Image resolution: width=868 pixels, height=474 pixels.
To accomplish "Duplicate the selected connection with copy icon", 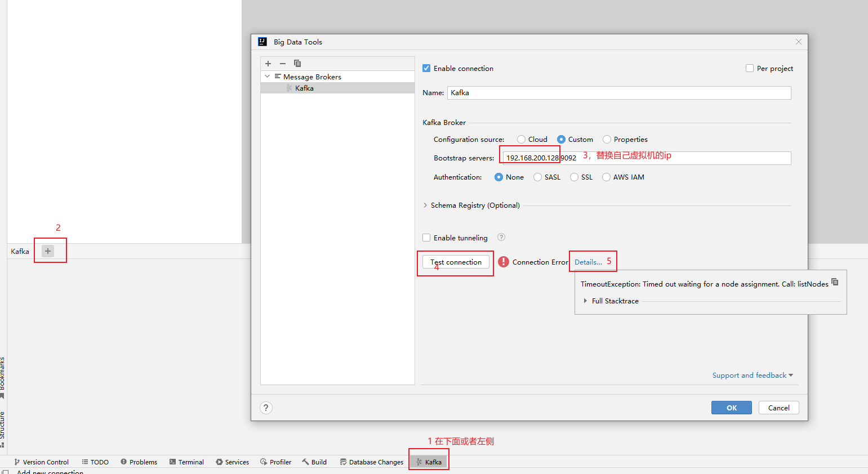I will [x=297, y=64].
